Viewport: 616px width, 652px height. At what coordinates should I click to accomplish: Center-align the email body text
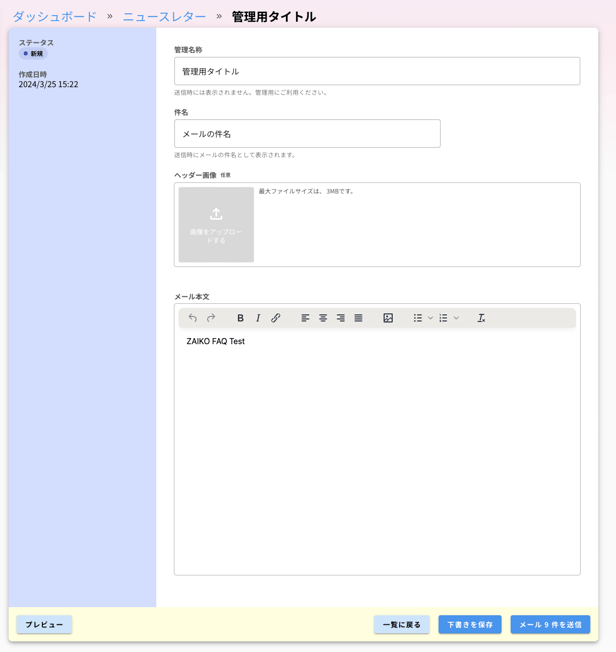[323, 318]
